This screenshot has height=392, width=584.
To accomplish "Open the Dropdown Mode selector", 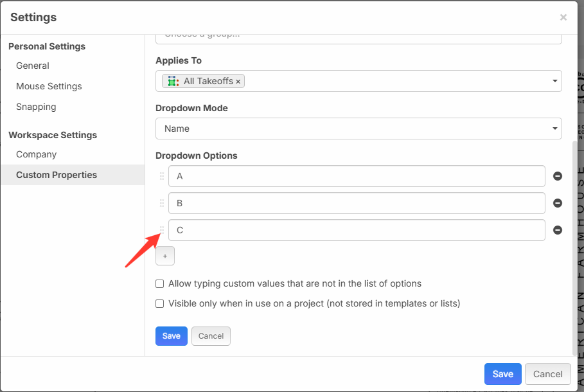I will 358,129.
